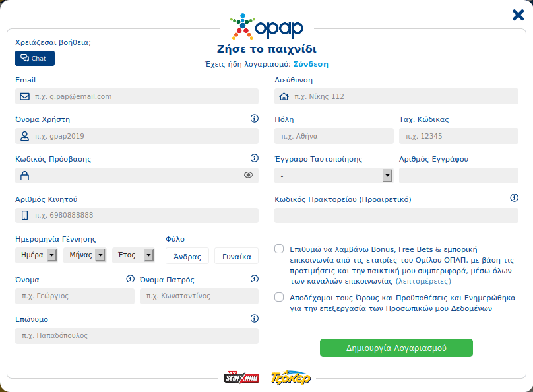Focus the Πόλη city field

coord(334,136)
